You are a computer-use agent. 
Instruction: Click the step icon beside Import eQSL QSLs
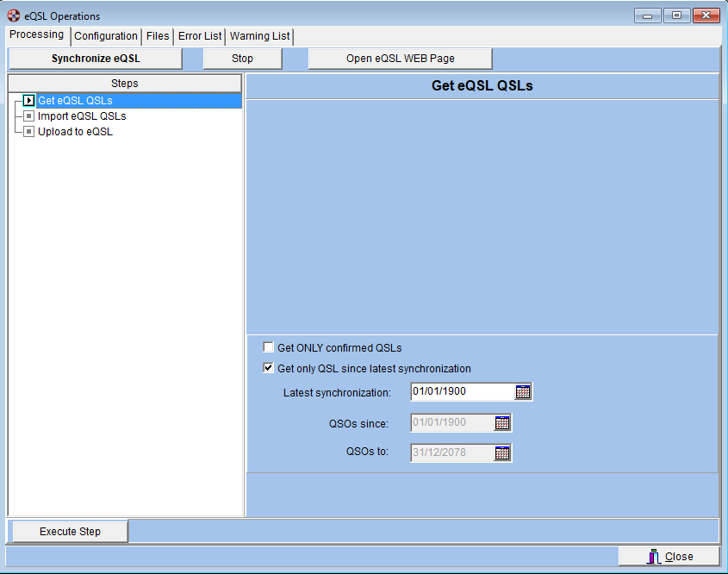pos(28,116)
